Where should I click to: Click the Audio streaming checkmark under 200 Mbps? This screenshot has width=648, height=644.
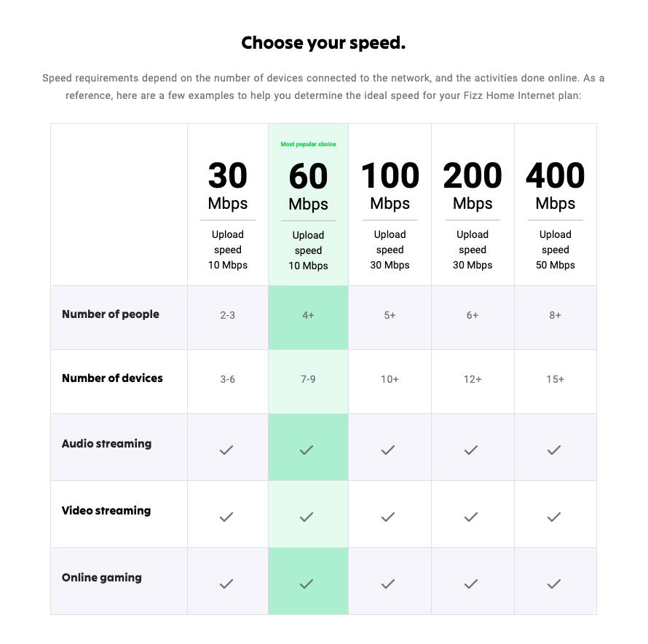(471, 450)
